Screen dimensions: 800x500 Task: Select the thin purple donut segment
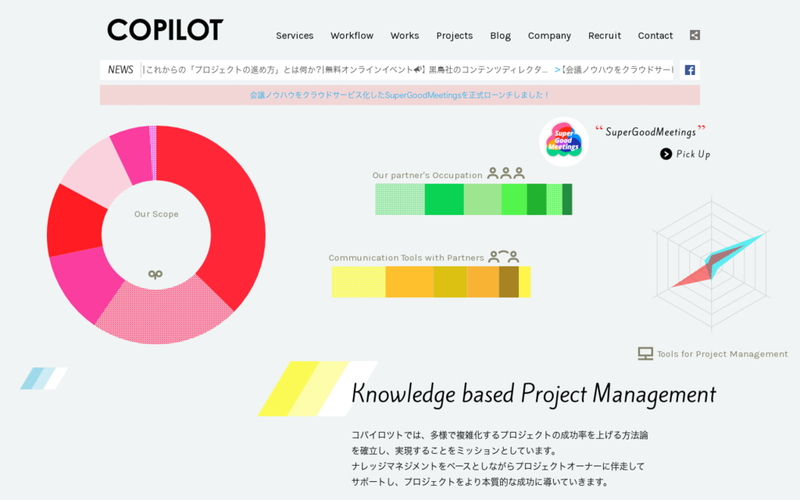tap(153, 153)
